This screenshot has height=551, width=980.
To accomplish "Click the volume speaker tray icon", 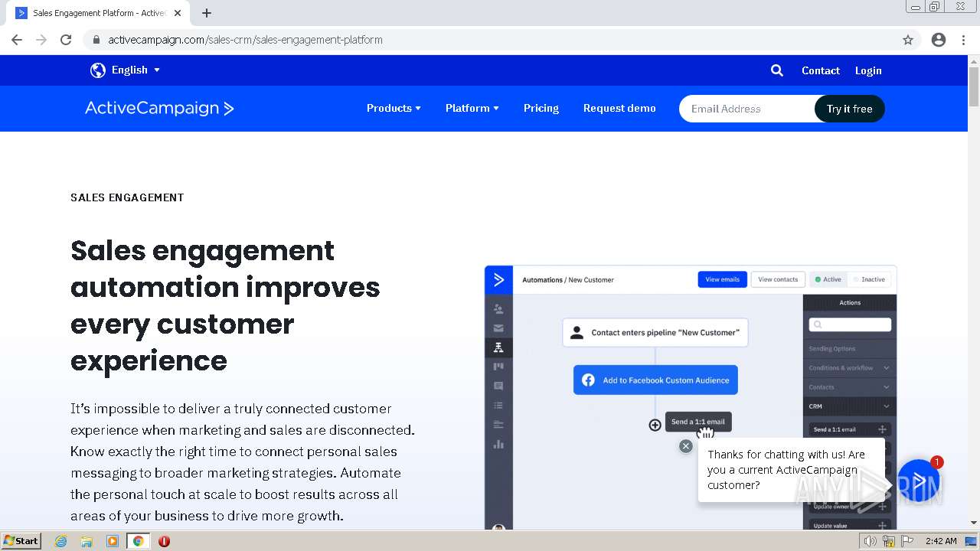I will click(x=870, y=541).
